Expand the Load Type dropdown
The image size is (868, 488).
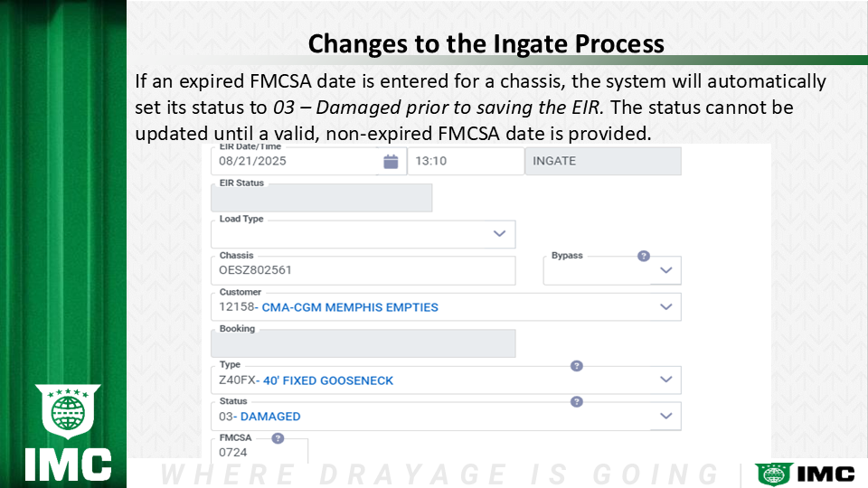coord(499,234)
